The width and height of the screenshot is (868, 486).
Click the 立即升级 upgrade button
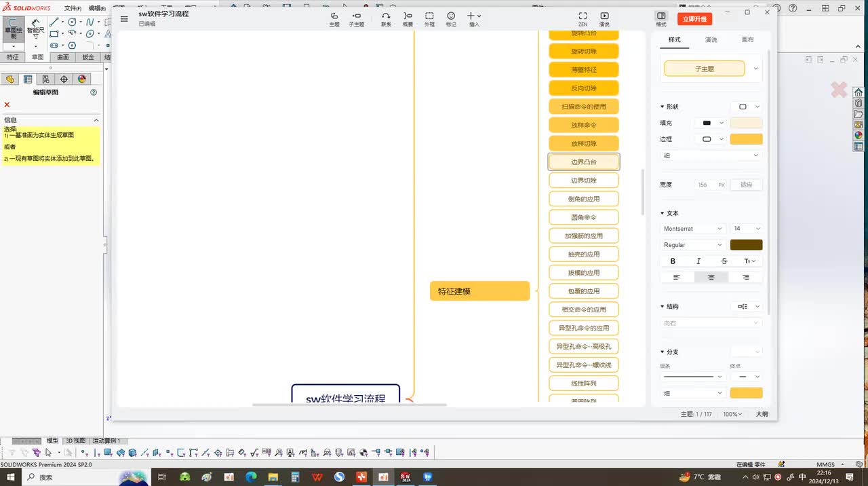694,19
